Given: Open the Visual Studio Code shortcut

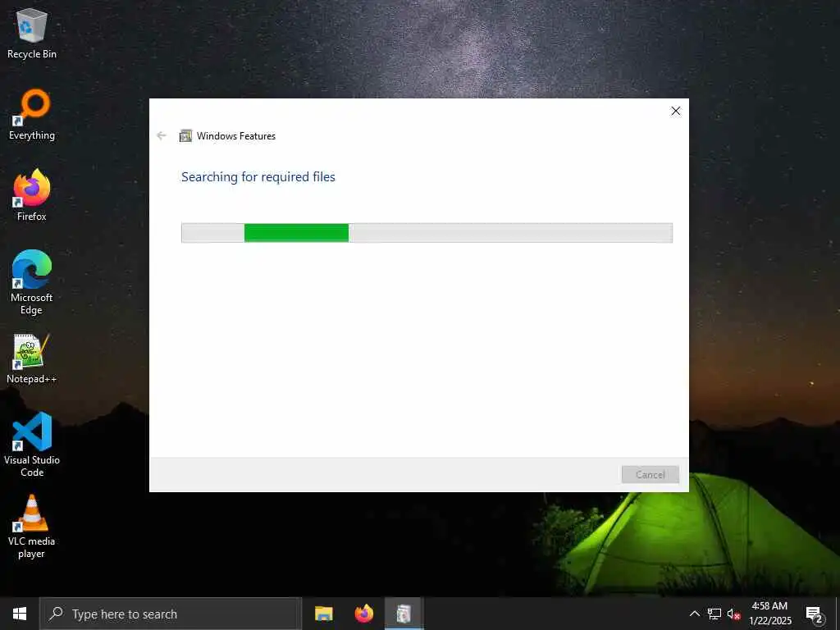Looking at the screenshot, I should [32, 445].
